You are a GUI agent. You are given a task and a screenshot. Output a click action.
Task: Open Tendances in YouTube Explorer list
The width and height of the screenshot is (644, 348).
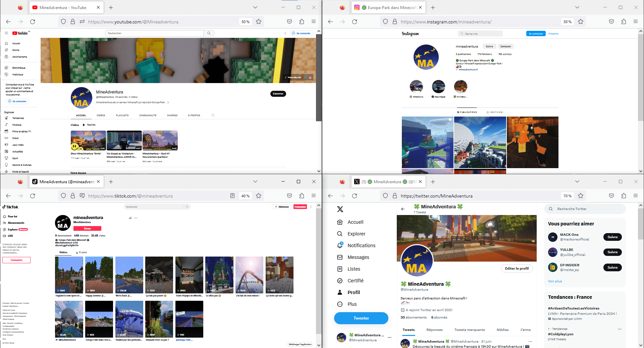point(18,118)
